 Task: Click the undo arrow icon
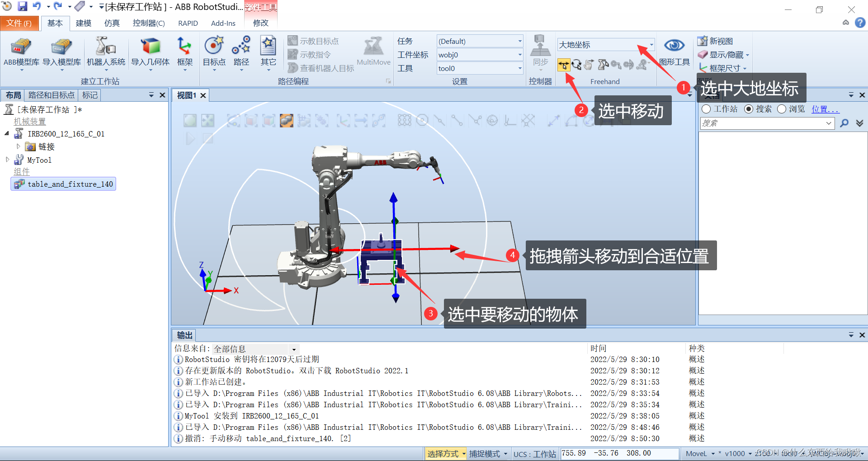tap(37, 6)
